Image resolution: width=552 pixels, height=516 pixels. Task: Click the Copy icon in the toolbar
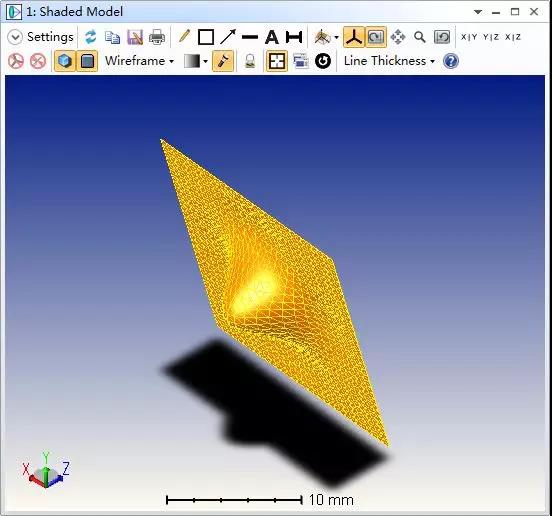coord(113,37)
